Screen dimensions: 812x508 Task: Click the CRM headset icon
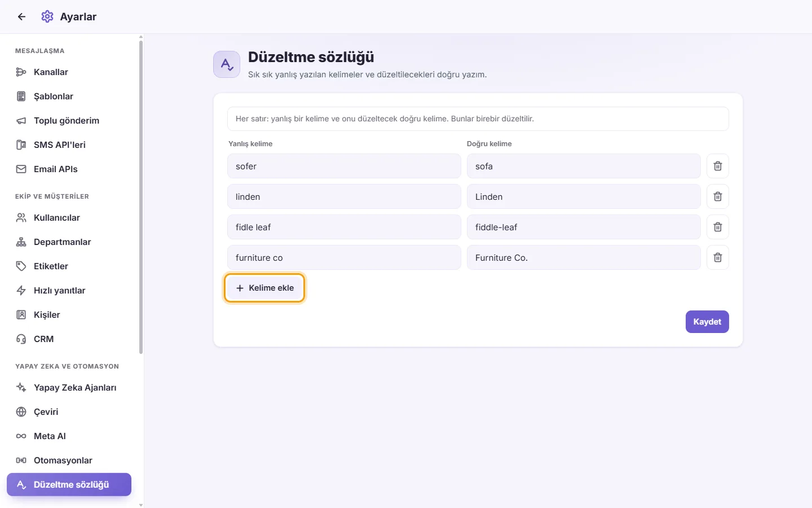pos(21,339)
